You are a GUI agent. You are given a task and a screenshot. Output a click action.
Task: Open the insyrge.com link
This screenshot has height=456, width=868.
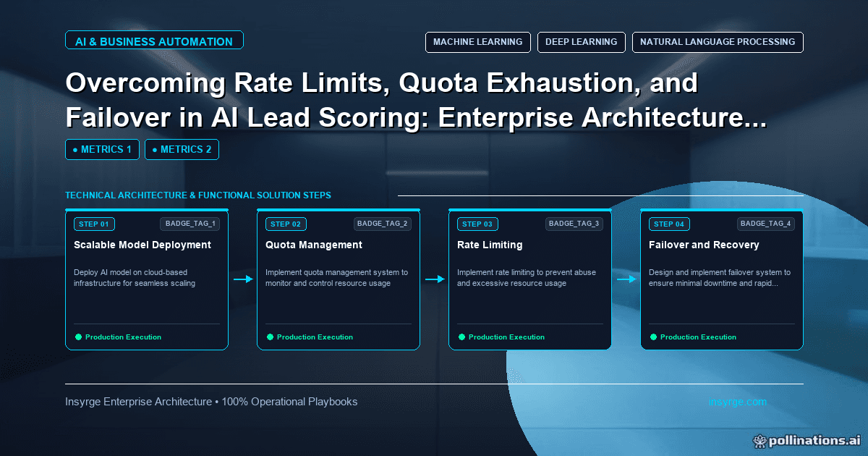coord(738,402)
